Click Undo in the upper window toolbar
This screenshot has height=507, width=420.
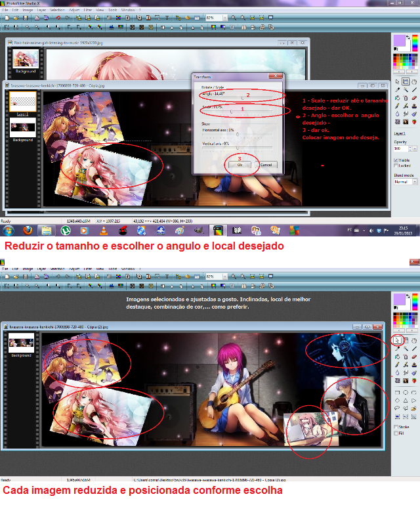[x=58, y=18]
